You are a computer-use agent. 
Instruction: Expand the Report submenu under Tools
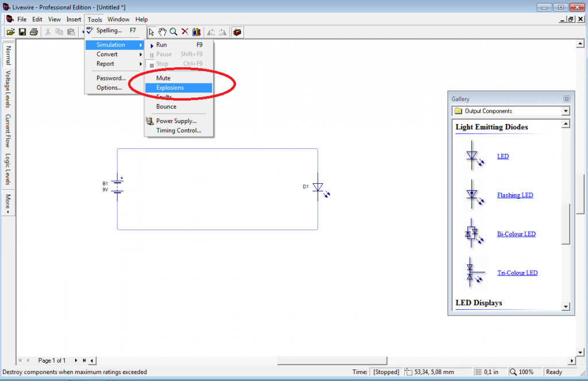(106, 63)
